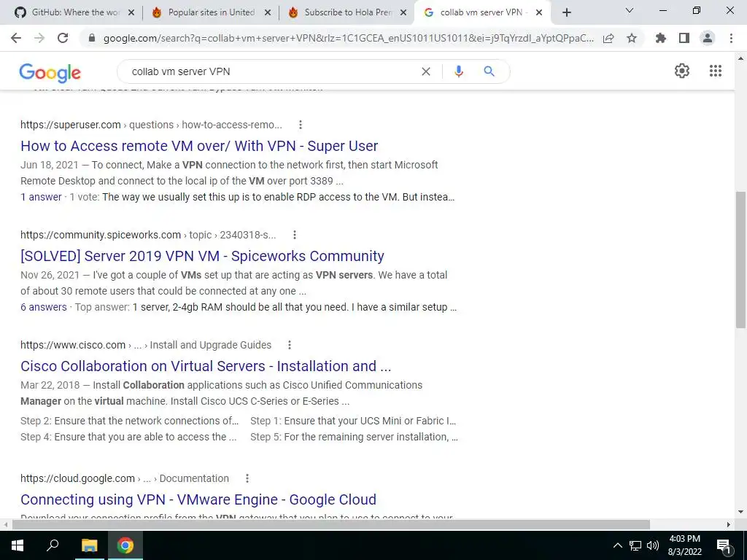
Task: Open more options for cloud.google.com result
Action: click(247, 478)
